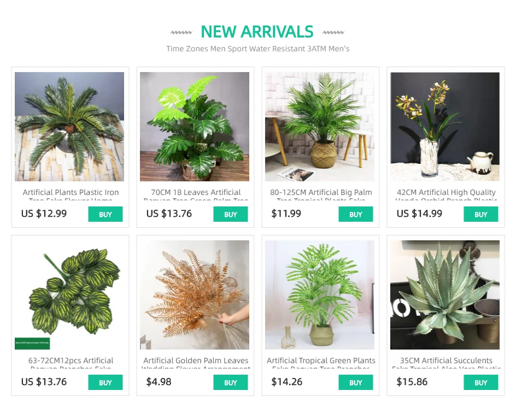Image resolution: width=516 pixels, height=420 pixels.
Task: Open the 70CM 18 Leaves Banyan image
Action: pos(195,127)
